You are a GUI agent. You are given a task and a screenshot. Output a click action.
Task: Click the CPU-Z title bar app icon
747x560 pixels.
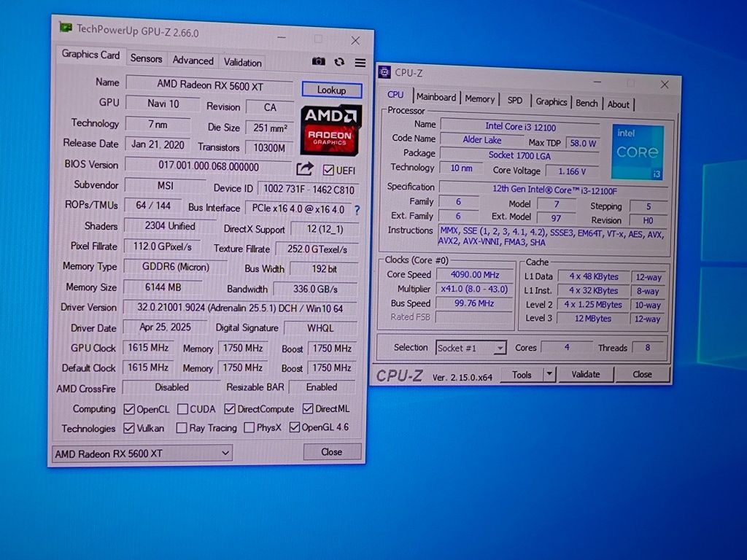coord(384,72)
